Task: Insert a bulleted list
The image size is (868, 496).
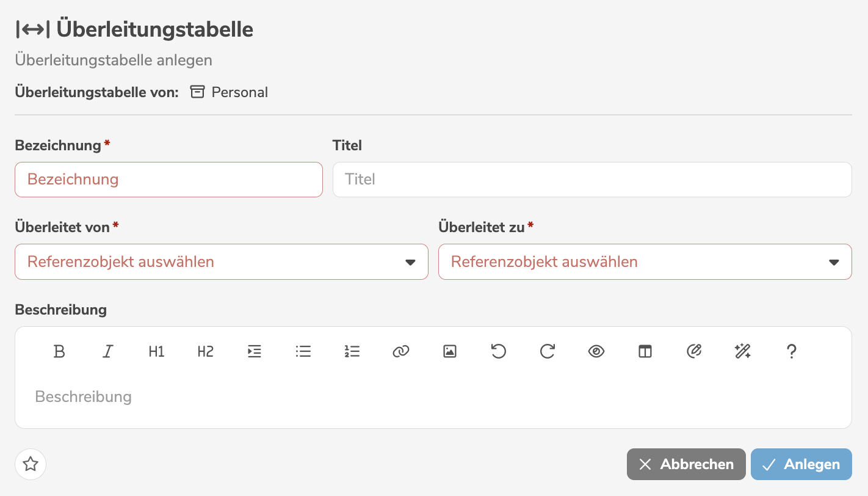Action: pyautogui.click(x=303, y=351)
